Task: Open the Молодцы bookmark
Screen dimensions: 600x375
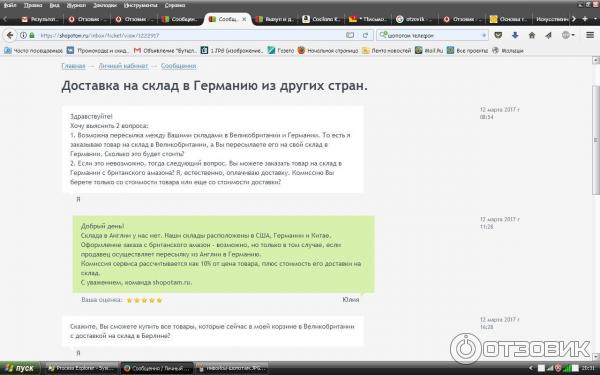Action: pos(507,51)
